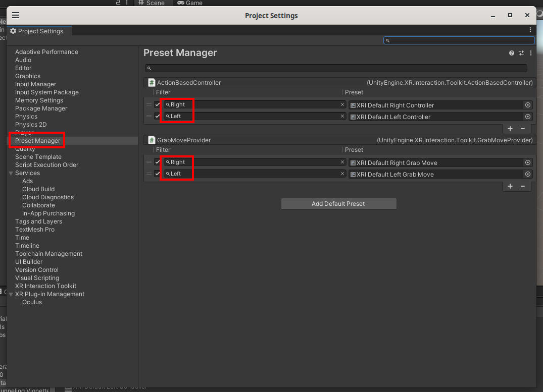
Task: Focus the Preset Manager search field
Action: [336, 68]
